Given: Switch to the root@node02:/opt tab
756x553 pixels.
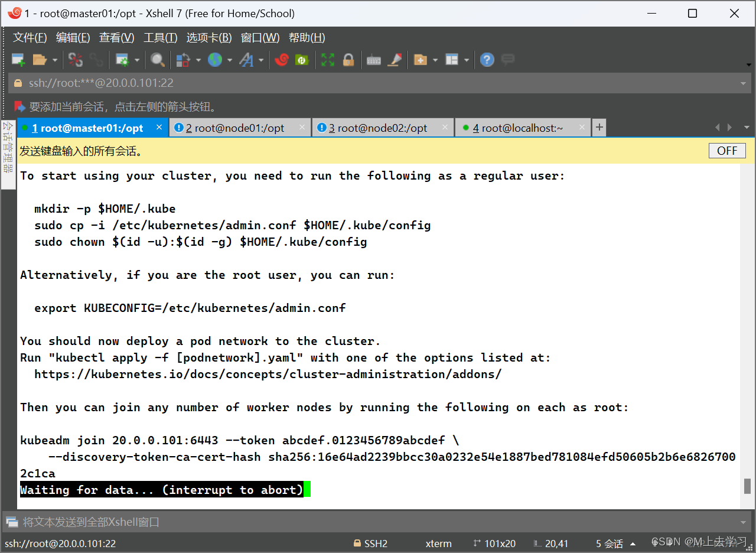Looking at the screenshot, I should tap(382, 128).
